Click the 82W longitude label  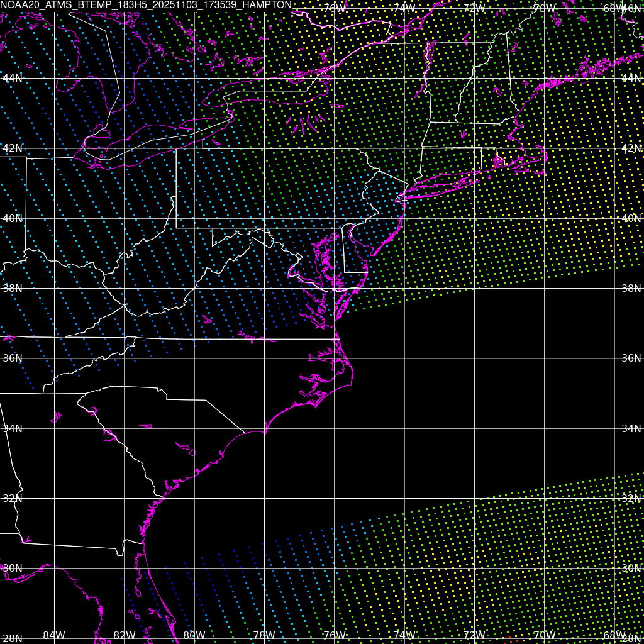click(124, 635)
